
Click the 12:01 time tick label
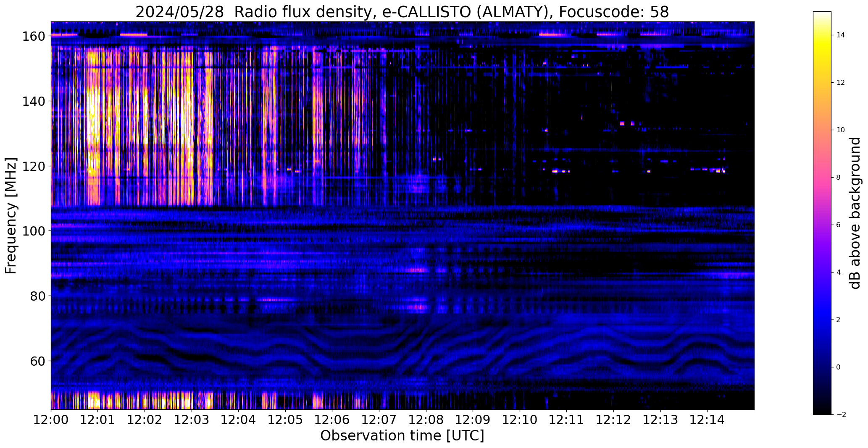(98, 420)
